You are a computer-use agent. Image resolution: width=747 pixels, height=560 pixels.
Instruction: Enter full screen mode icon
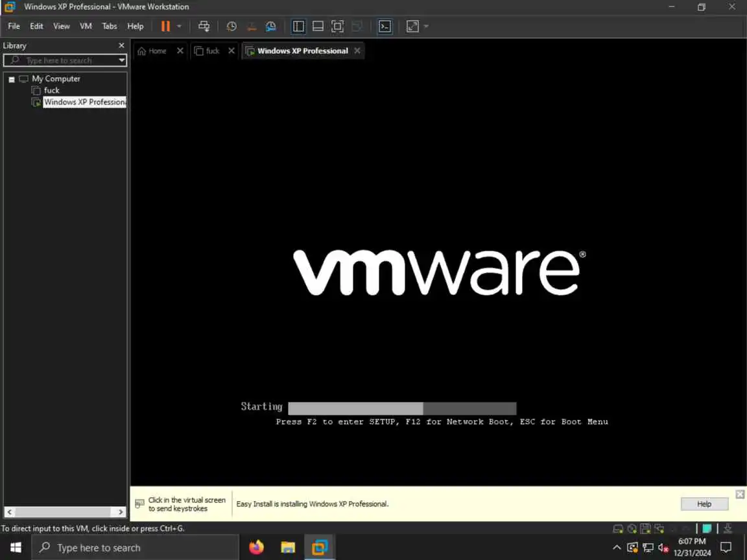coord(337,26)
